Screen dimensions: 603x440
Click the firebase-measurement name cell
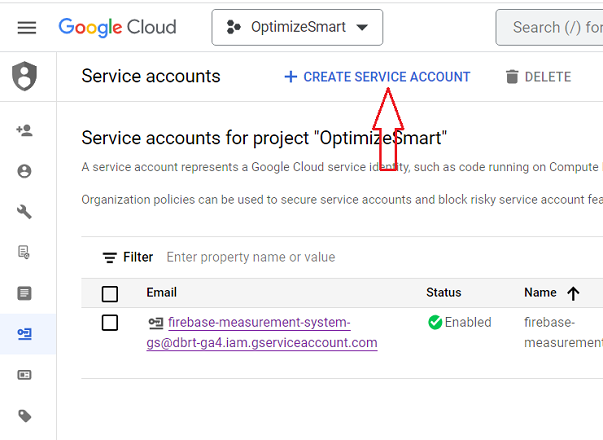(x=563, y=332)
